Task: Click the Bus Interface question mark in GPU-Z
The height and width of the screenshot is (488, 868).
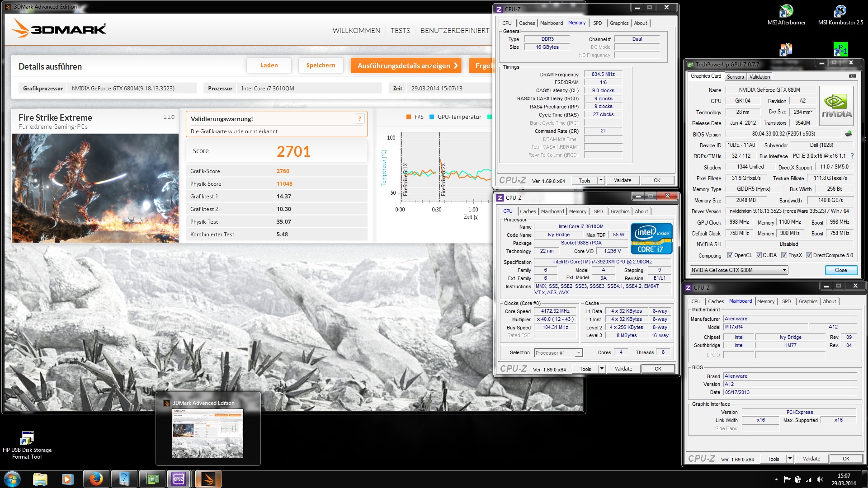Action: pyautogui.click(x=852, y=156)
